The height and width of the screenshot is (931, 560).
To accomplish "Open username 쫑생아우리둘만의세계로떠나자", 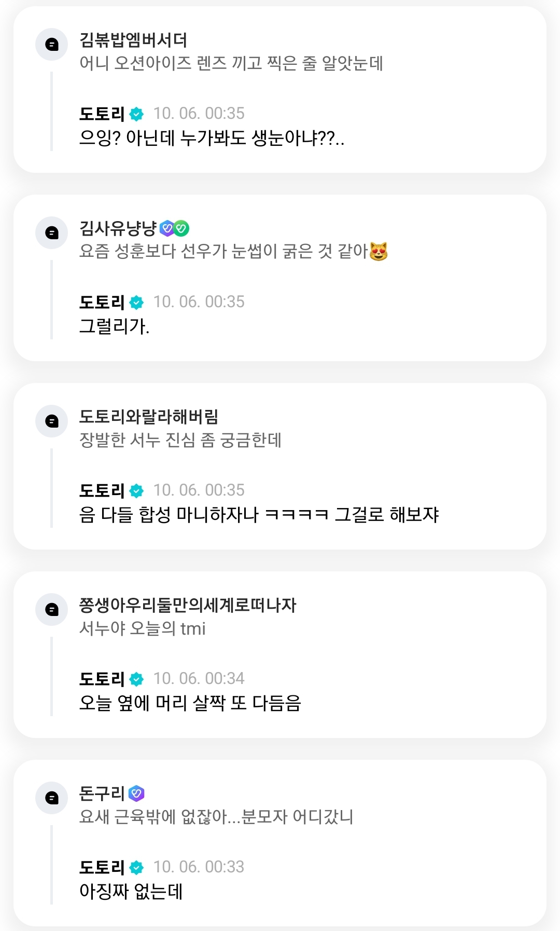I will (x=188, y=605).
